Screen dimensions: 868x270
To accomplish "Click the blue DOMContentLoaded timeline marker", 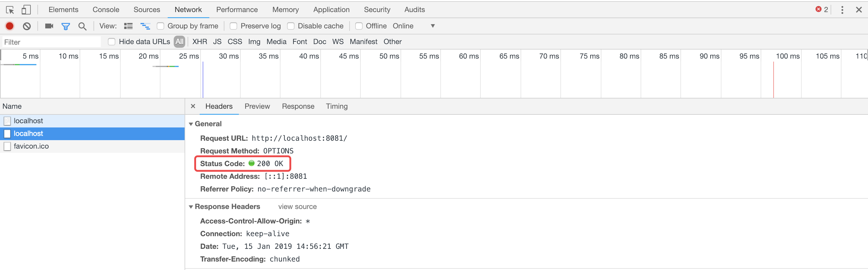I will tap(203, 80).
